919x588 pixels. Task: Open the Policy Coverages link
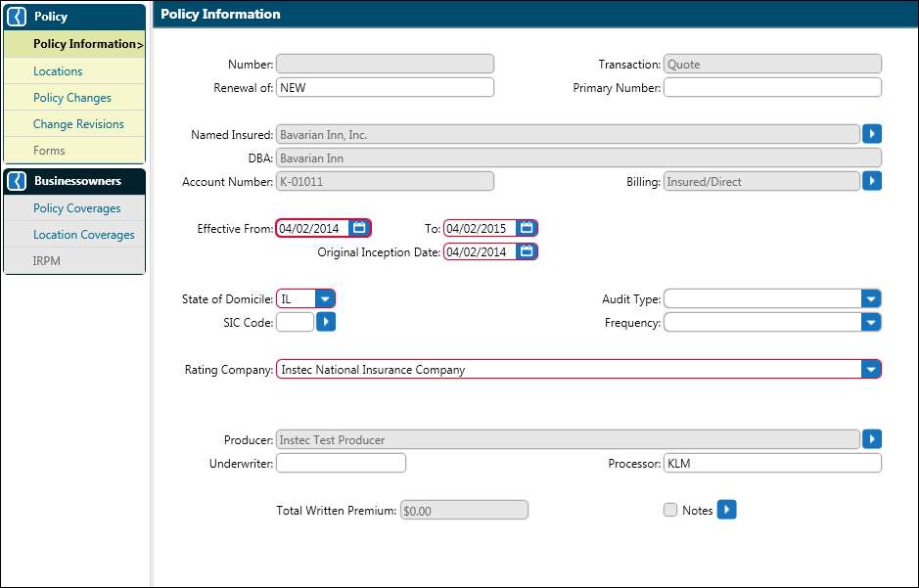pyautogui.click(x=77, y=208)
